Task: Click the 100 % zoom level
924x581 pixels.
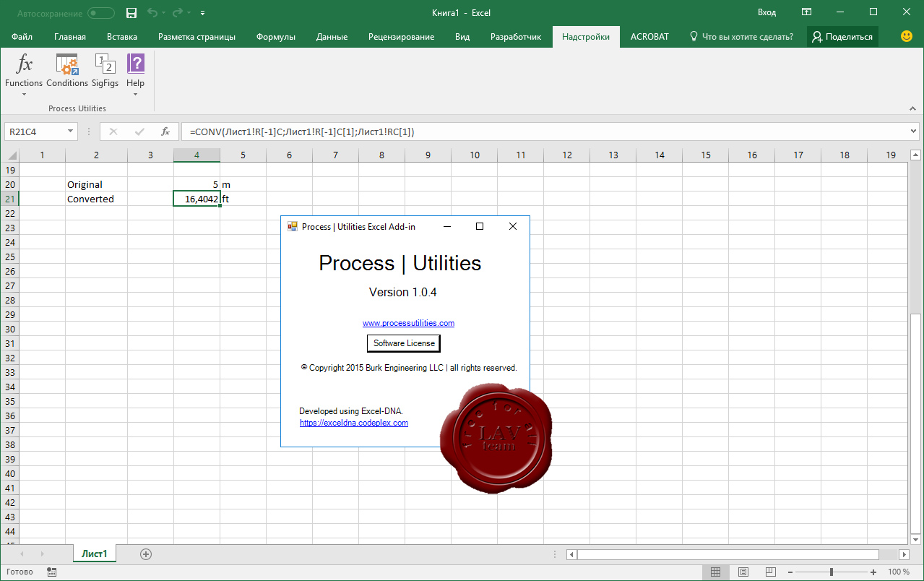Action: [x=899, y=572]
